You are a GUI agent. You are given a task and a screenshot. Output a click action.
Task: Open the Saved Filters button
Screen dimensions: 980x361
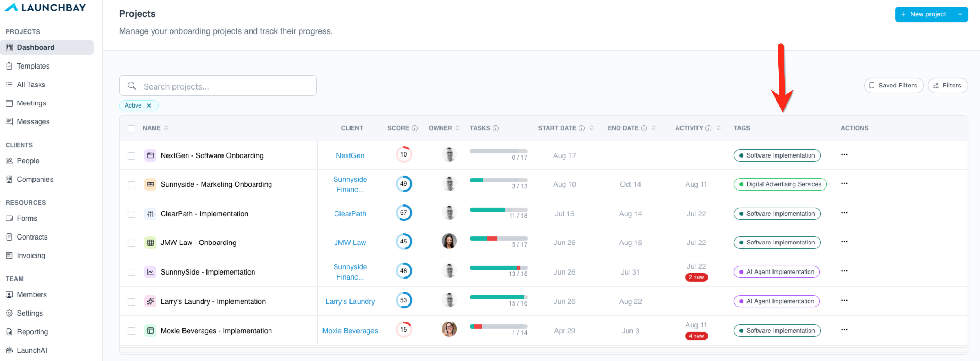click(x=893, y=86)
